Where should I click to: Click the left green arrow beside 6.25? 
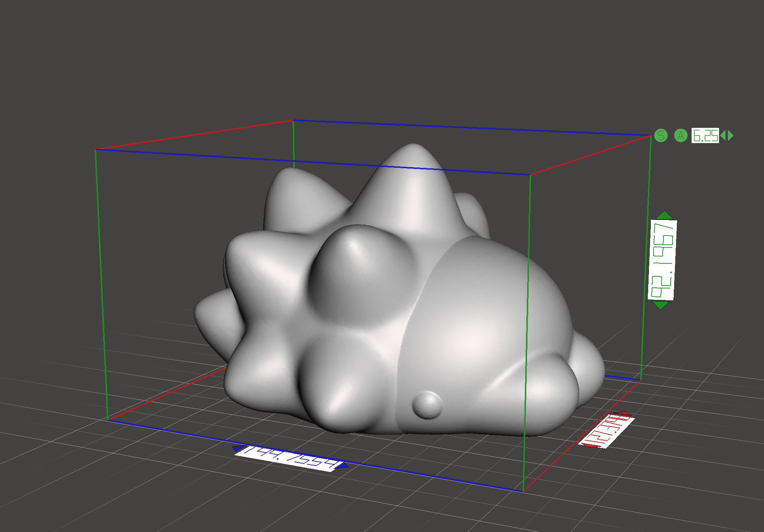(723, 135)
